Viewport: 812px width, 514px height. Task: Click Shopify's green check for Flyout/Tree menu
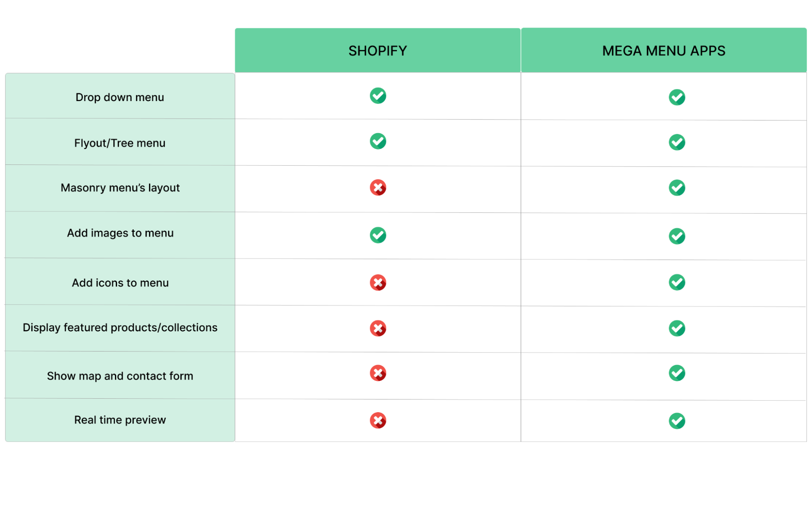coord(378,141)
